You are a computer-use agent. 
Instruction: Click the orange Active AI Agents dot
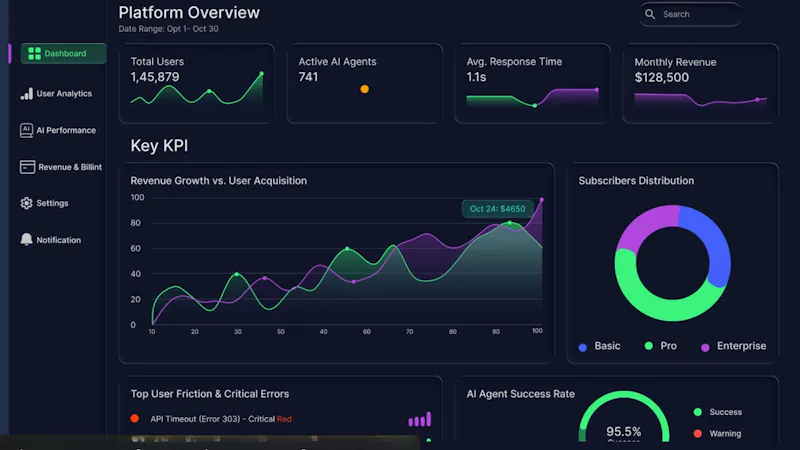pos(364,89)
